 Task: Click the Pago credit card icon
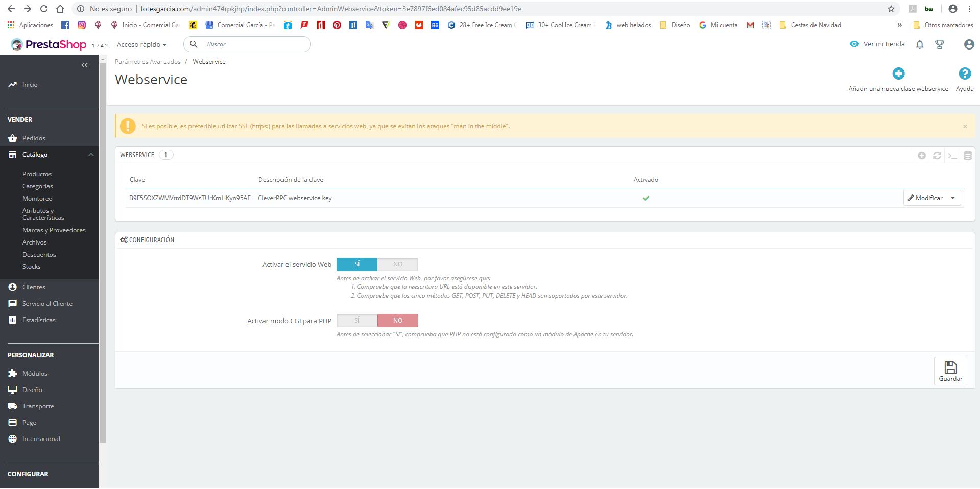[13, 423]
